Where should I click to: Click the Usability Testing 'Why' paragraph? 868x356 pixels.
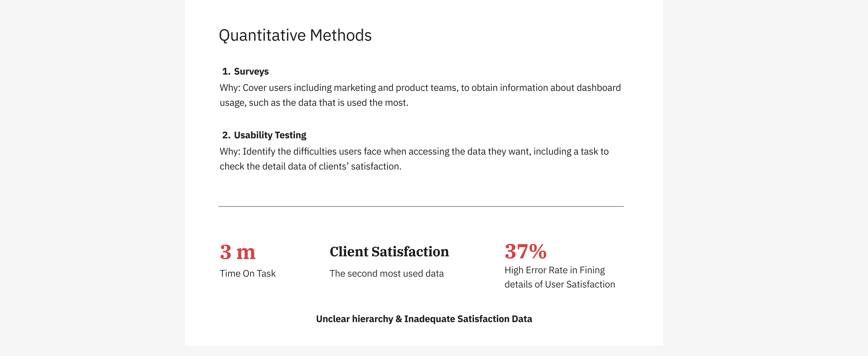tap(414, 159)
